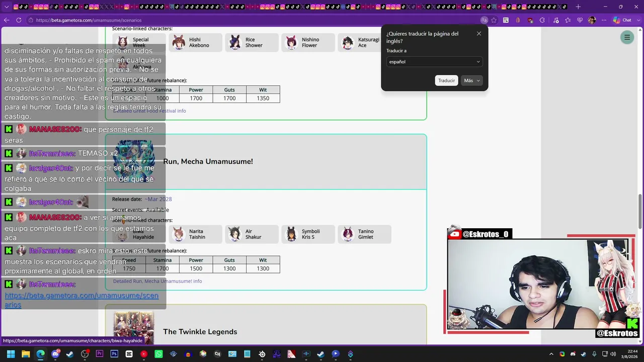This screenshot has height=362, width=644.
Task: Open the gametora scenarios link in chat
Action: pyautogui.click(x=82, y=300)
